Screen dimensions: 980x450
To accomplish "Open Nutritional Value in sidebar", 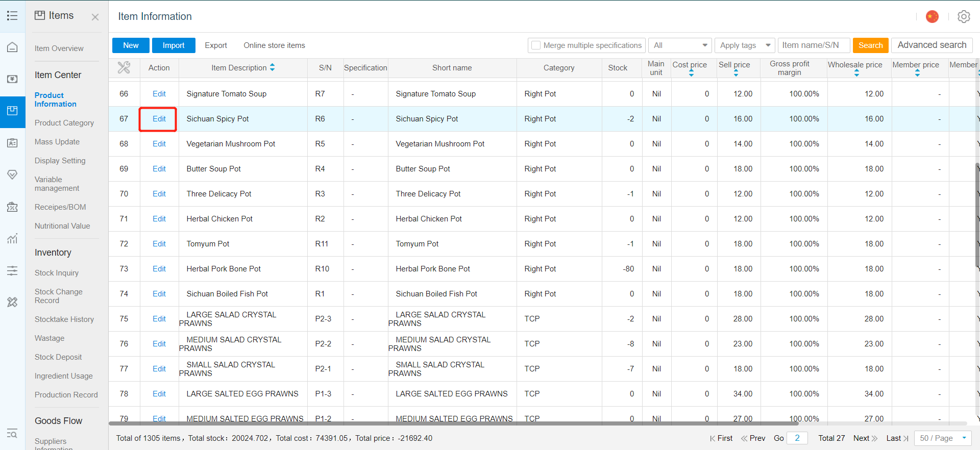I will click(x=62, y=226).
